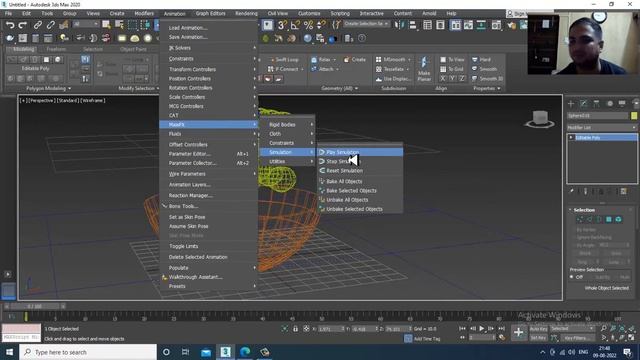
Task: Expand the Geometry (All) panel arrow
Action: click(356, 89)
